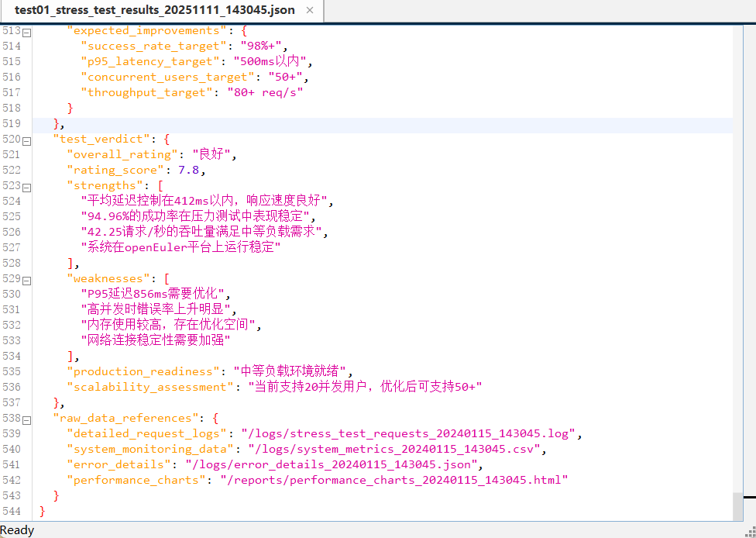Collapse the expected_improvements block at line 513
This screenshot has height=538, width=756.
(x=27, y=33)
